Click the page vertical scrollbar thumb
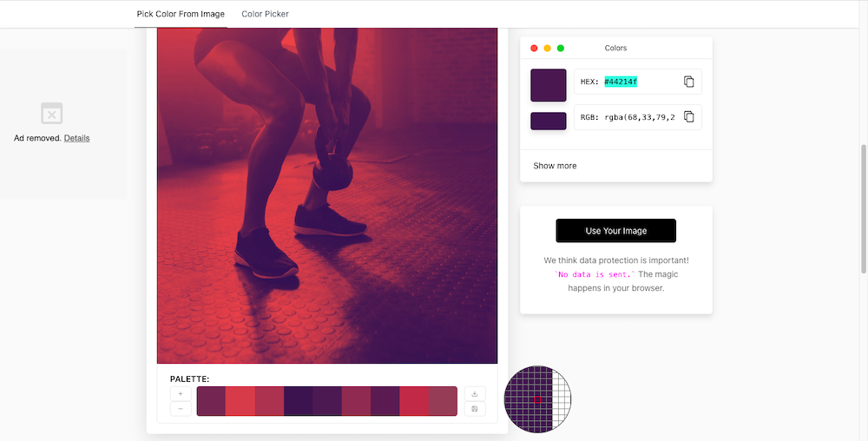The width and height of the screenshot is (868, 441). pos(863,208)
